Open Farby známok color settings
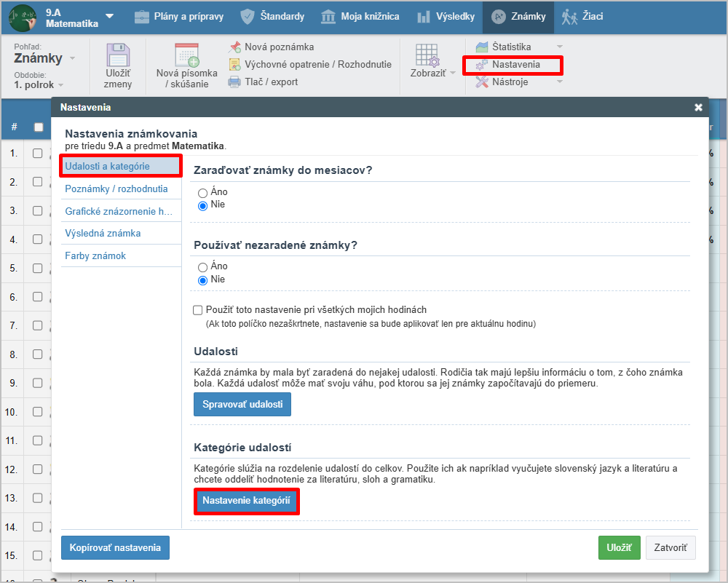728x583 pixels. (95, 256)
